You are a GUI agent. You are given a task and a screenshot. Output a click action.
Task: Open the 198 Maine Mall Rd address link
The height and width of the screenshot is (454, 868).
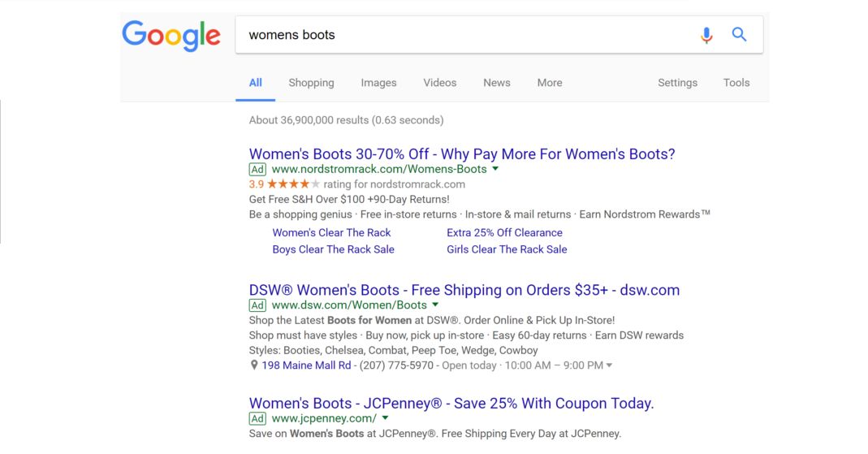(x=306, y=365)
